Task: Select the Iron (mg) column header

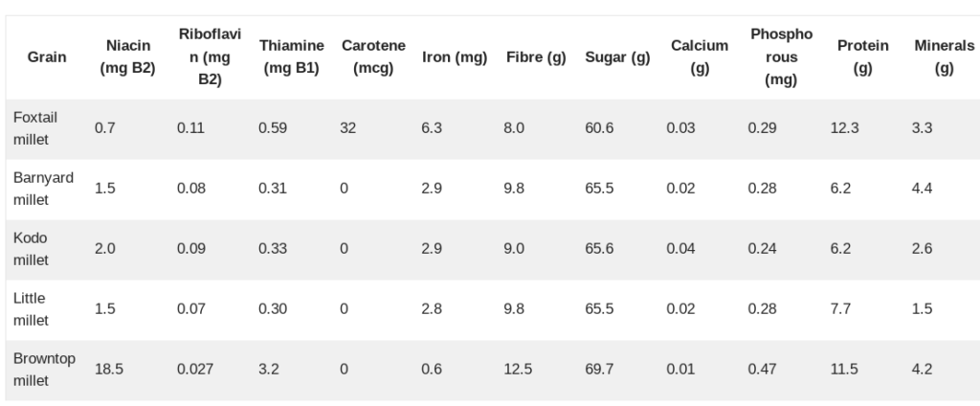Action: 455,57
